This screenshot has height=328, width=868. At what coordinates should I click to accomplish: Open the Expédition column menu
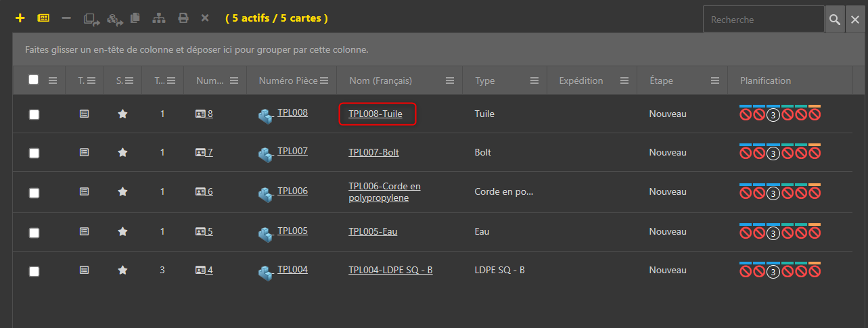point(624,80)
